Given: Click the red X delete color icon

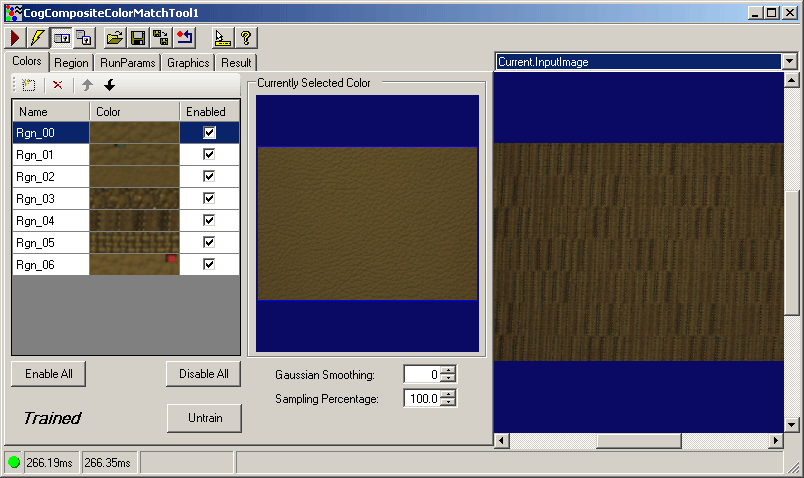Looking at the screenshot, I should point(58,86).
